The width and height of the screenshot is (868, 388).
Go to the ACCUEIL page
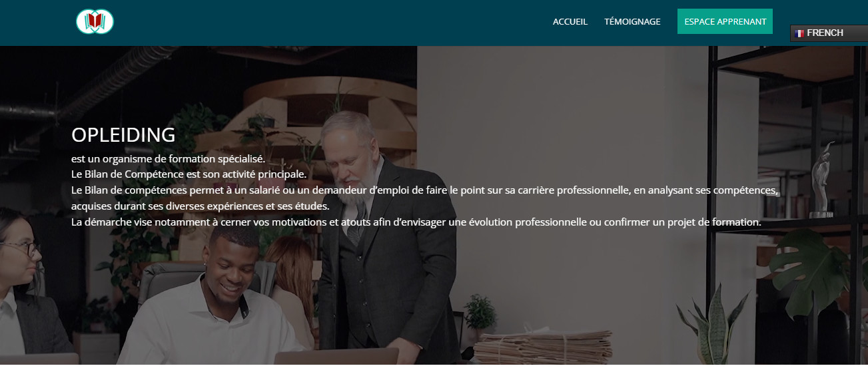click(x=570, y=21)
